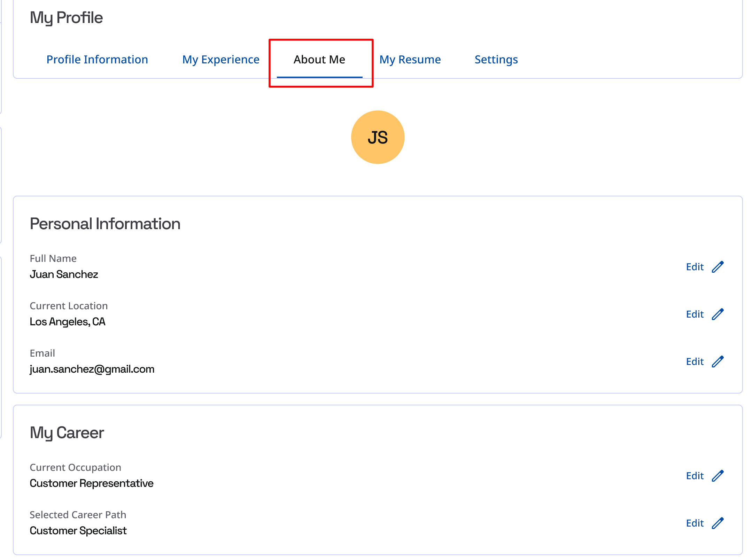Open the Settings tab
The height and width of the screenshot is (560, 753).
coord(496,60)
